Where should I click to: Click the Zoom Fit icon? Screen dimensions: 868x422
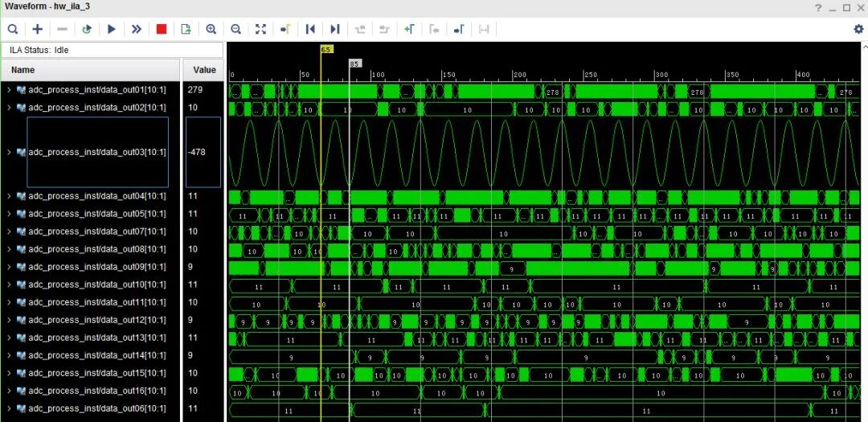tap(260, 29)
